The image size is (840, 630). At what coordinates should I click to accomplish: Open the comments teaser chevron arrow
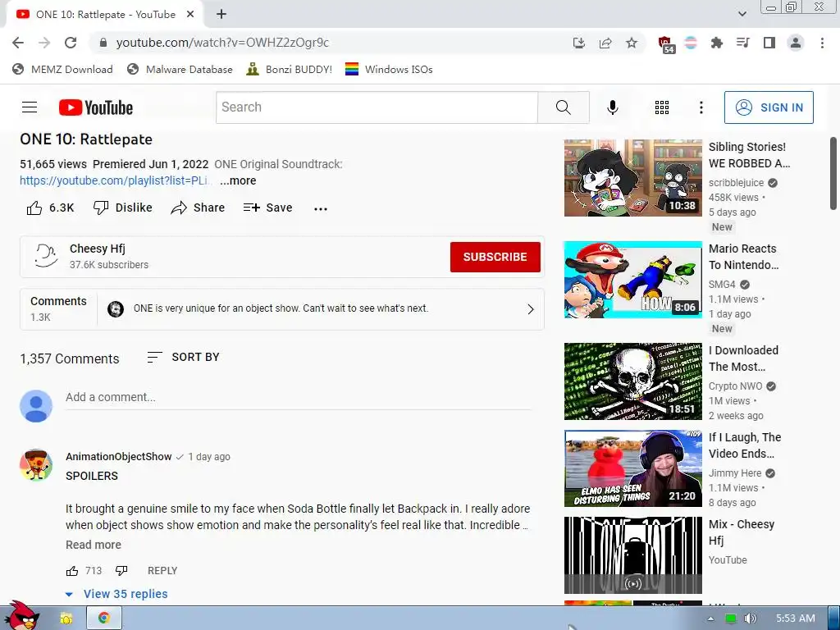point(531,309)
